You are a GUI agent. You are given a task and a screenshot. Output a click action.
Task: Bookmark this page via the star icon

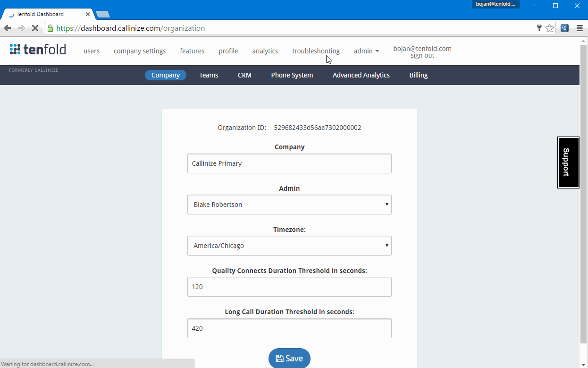[550, 28]
